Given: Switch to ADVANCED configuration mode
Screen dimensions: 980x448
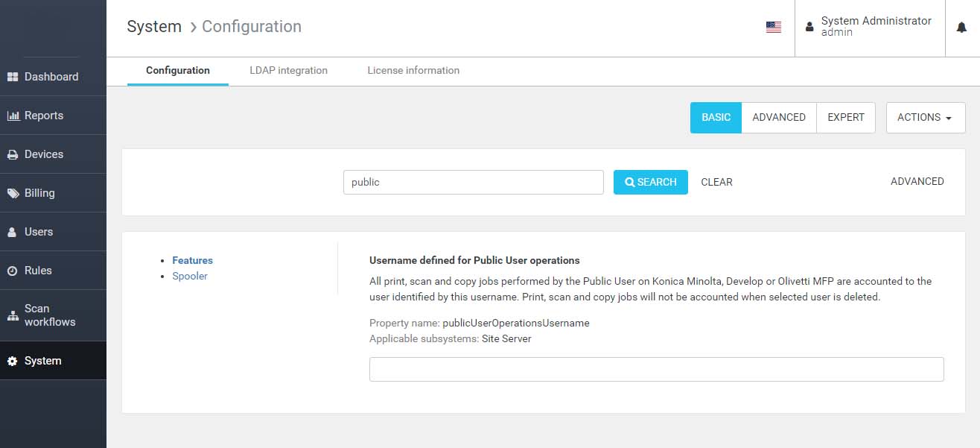Looking at the screenshot, I should click(x=779, y=118).
